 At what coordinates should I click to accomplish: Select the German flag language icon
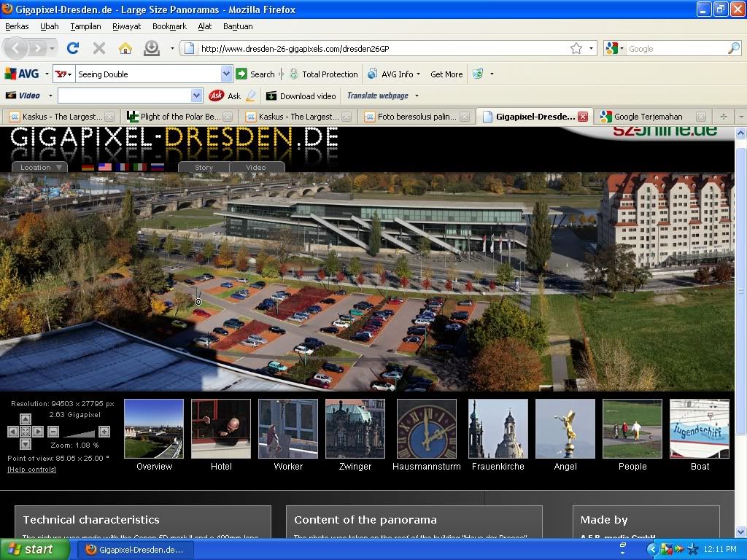88,167
